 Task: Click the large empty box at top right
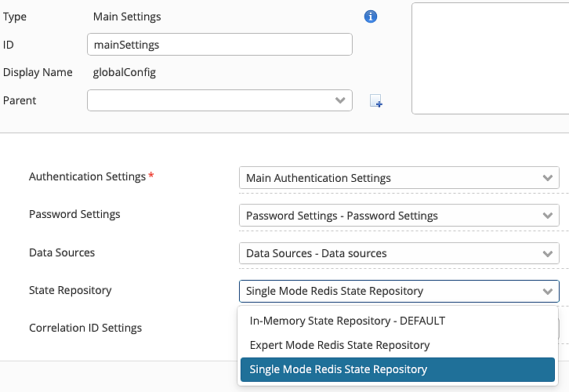click(490, 58)
